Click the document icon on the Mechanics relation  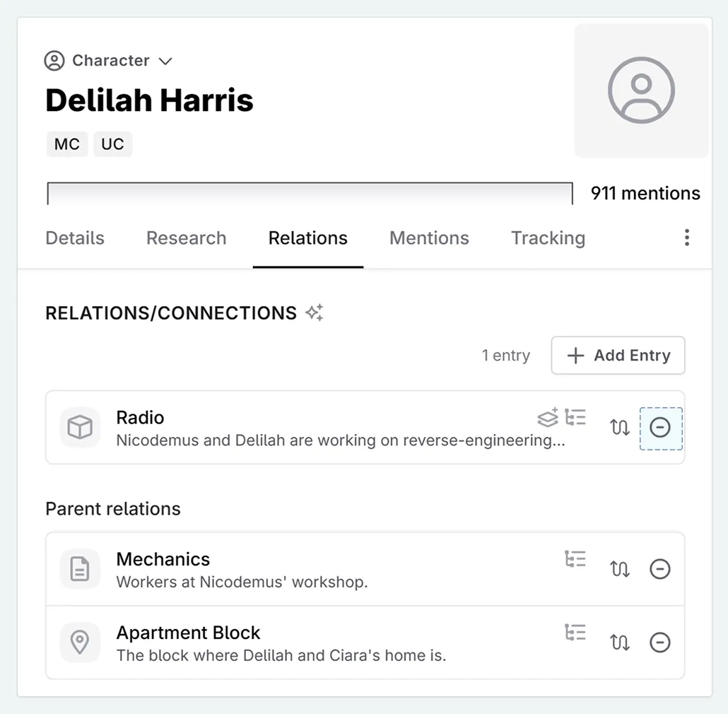pos(80,568)
